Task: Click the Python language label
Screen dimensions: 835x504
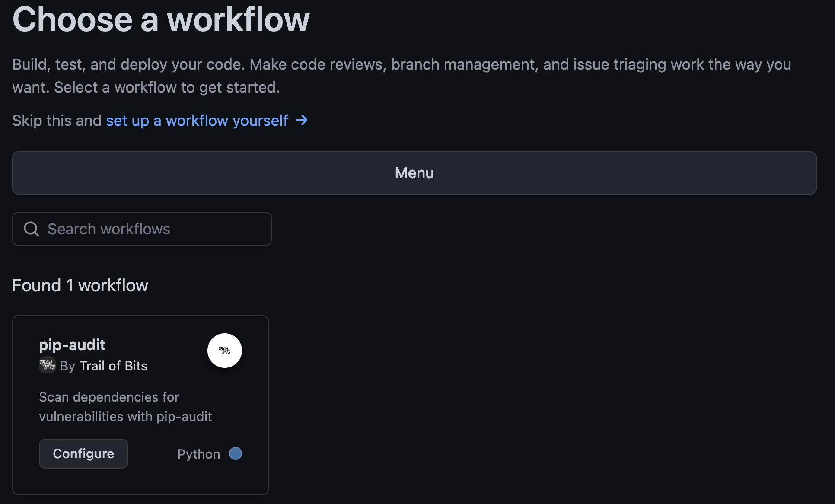Action: [x=199, y=454]
